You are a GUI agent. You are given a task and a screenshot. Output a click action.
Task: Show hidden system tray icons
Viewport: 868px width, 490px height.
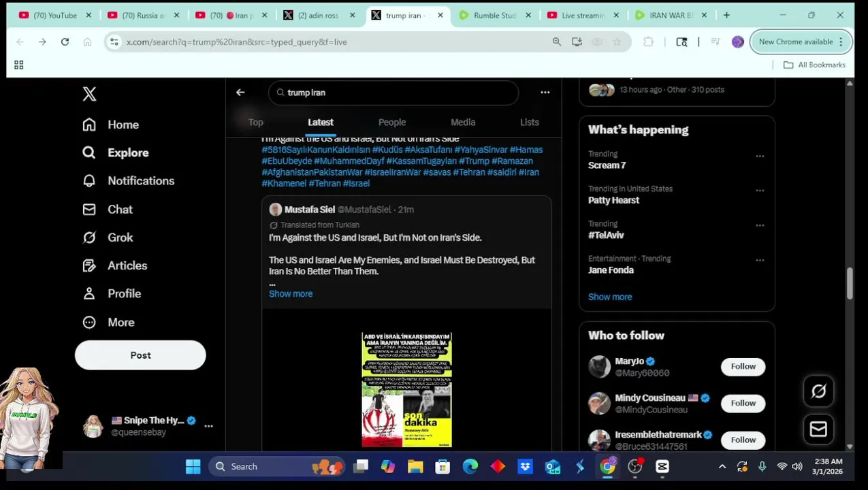[x=722, y=467]
